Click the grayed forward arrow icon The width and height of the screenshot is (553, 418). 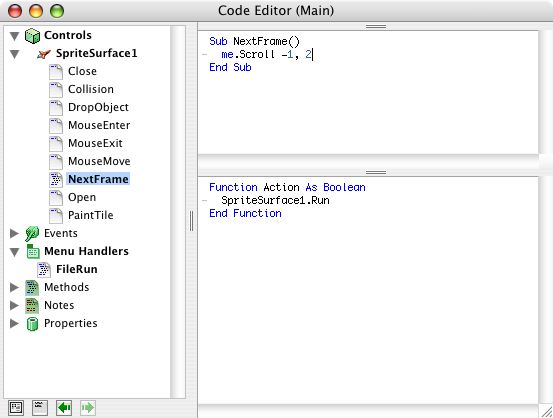point(87,408)
